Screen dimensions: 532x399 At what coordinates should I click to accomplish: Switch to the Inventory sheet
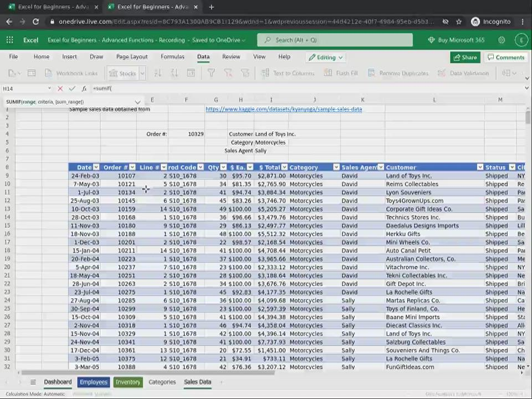[x=128, y=382]
